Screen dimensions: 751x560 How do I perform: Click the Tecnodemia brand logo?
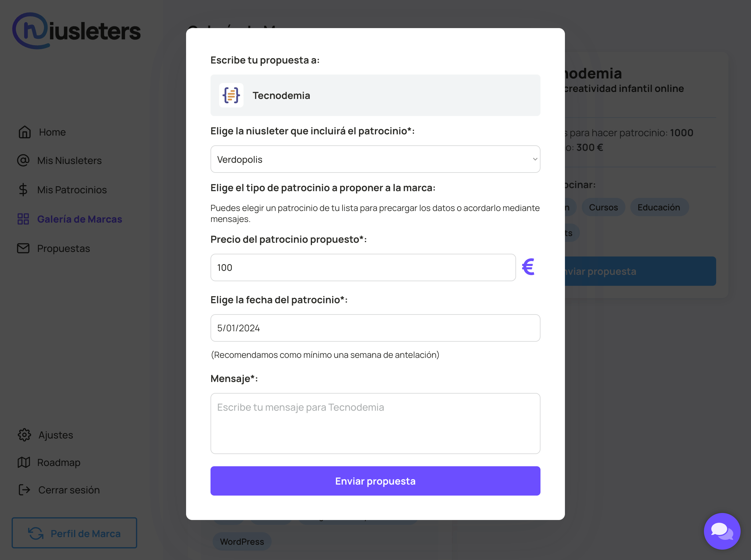pyautogui.click(x=231, y=95)
